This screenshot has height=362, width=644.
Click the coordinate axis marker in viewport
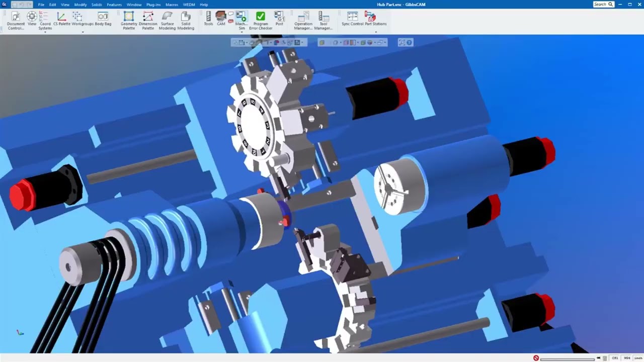point(20,332)
